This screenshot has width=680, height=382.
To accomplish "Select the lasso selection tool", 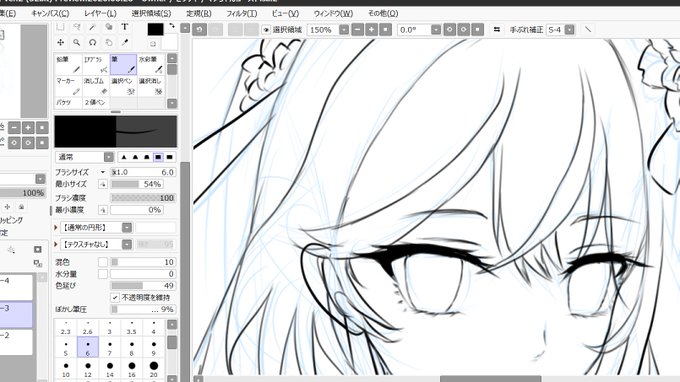I will click(x=77, y=27).
